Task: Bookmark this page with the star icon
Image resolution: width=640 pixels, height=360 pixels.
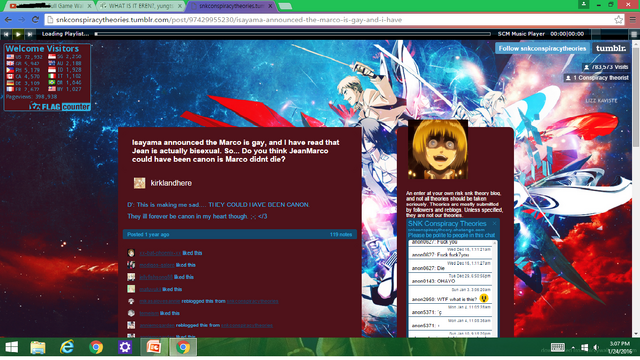Action: (618, 20)
